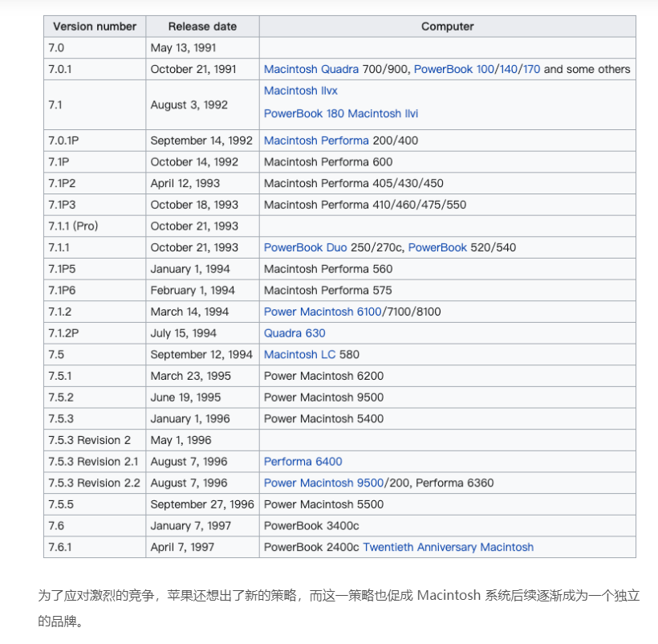658x644 pixels.
Task: Select the Computer column header
Action: tap(447, 26)
